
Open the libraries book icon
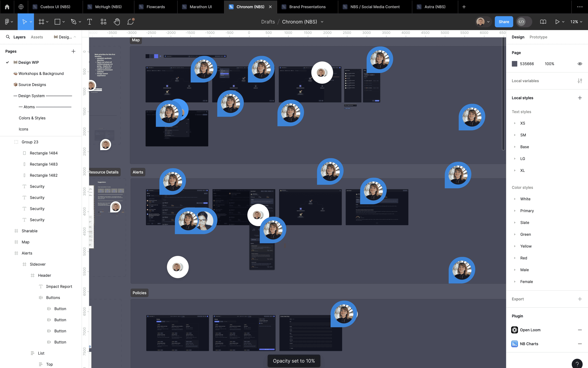[x=543, y=22]
